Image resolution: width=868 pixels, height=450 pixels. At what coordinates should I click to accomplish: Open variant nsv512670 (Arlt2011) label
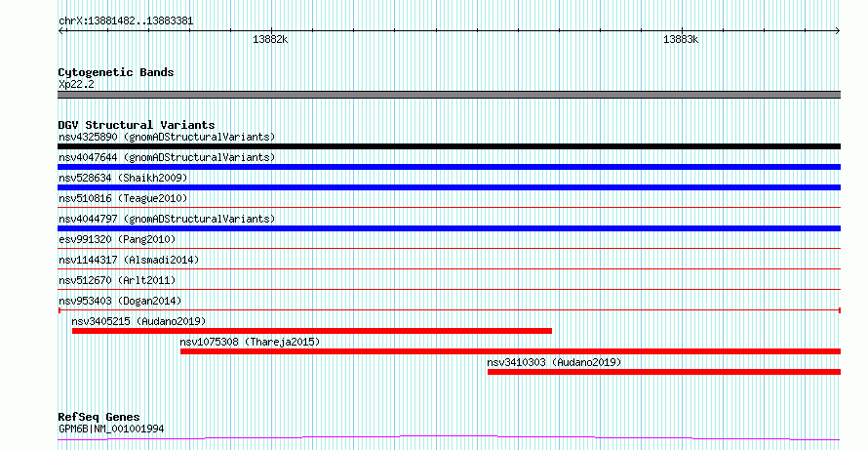coord(117,280)
